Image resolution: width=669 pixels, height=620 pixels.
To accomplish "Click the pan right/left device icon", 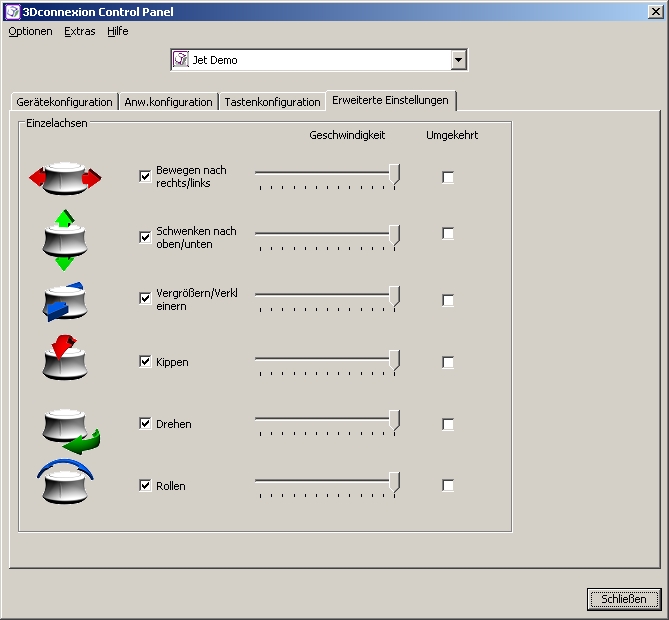I will click(x=65, y=178).
